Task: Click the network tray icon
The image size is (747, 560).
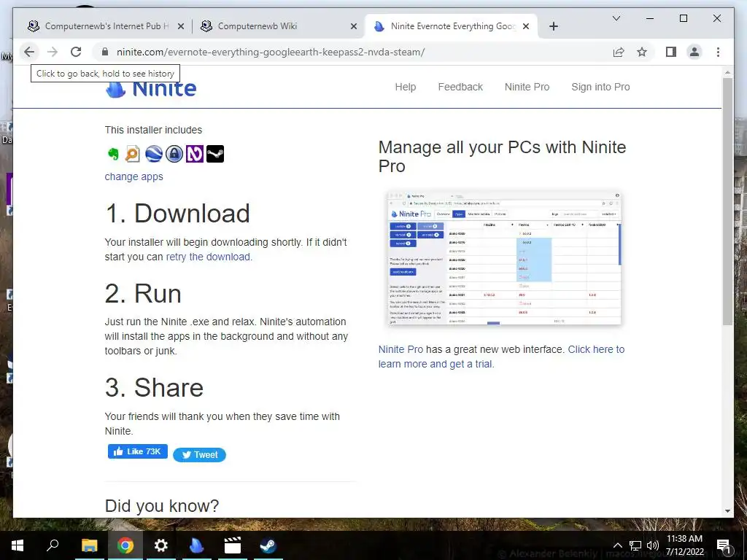Action: 635,545
